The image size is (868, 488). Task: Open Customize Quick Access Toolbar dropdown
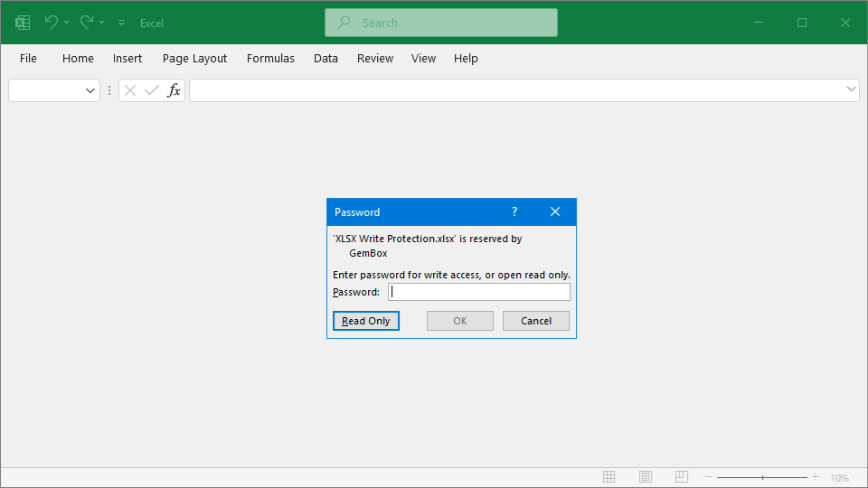pyautogui.click(x=121, y=23)
